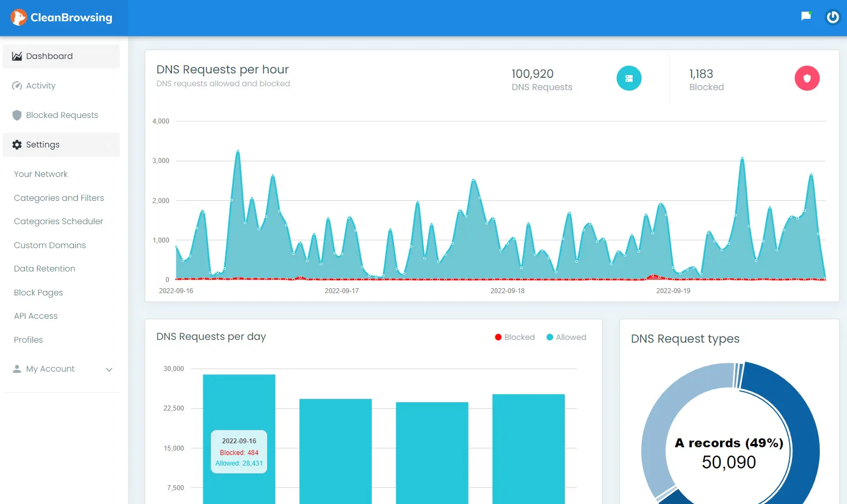Click the 100,920 DNS Requests value
Screen dimensions: 847x504
533,74
